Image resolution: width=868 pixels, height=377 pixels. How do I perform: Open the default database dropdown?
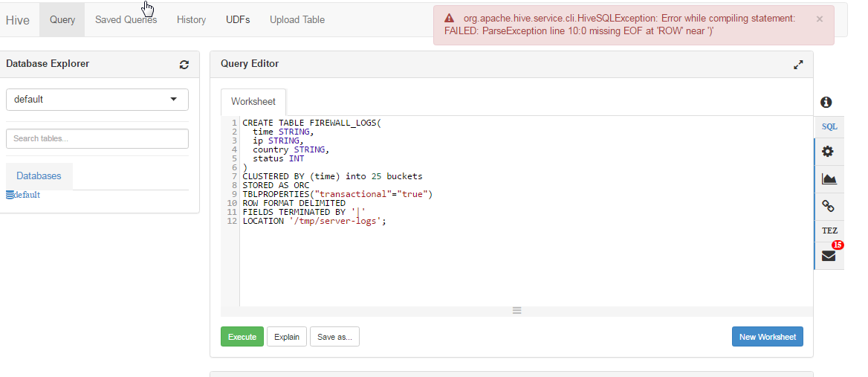(x=97, y=99)
